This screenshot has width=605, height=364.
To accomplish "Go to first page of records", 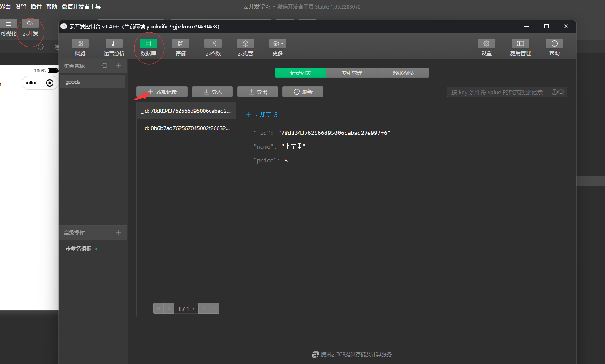I will [x=158, y=308].
